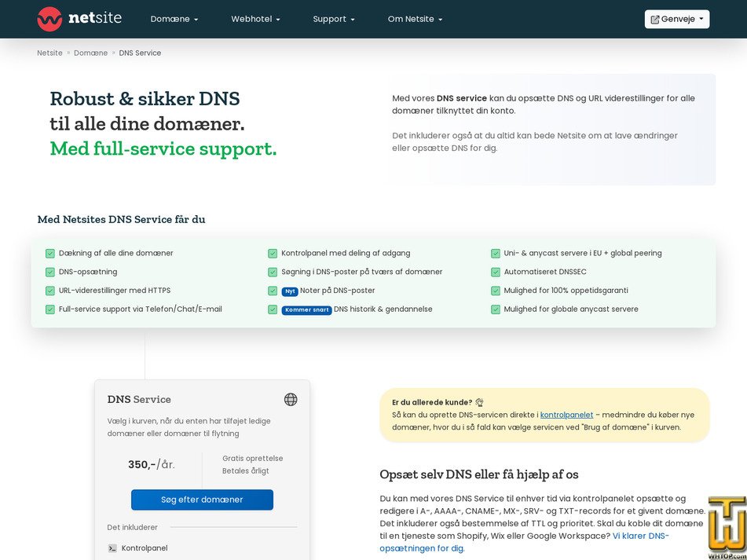Screen dimensions: 747x560
Task: Click Noter på DNS-poster text
Action: [x=337, y=291]
